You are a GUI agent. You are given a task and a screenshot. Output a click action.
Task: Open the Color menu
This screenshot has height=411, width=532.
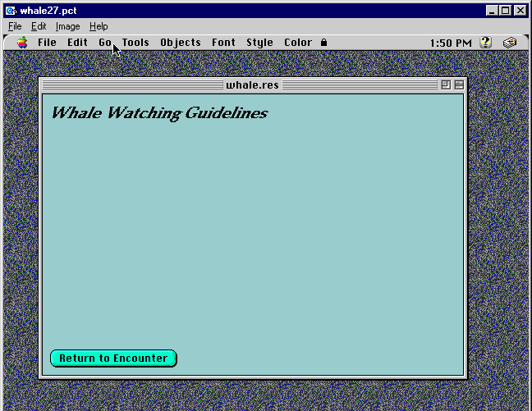(x=298, y=43)
